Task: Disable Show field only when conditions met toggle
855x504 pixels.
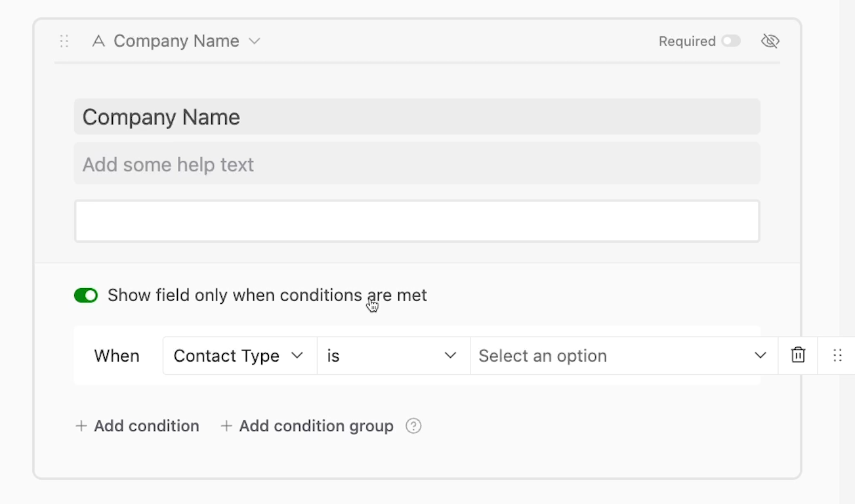Action: (x=86, y=295)
